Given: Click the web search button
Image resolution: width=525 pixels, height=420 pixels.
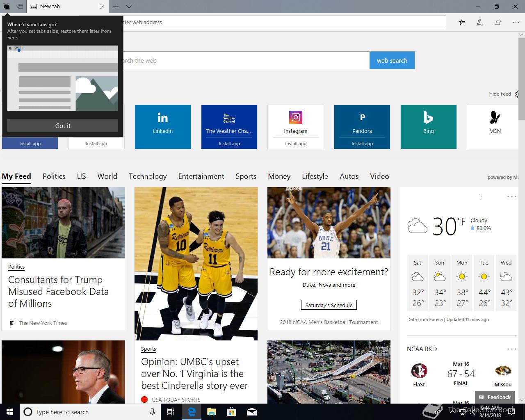Looking at the screenshot, I should tap(392, 60).
